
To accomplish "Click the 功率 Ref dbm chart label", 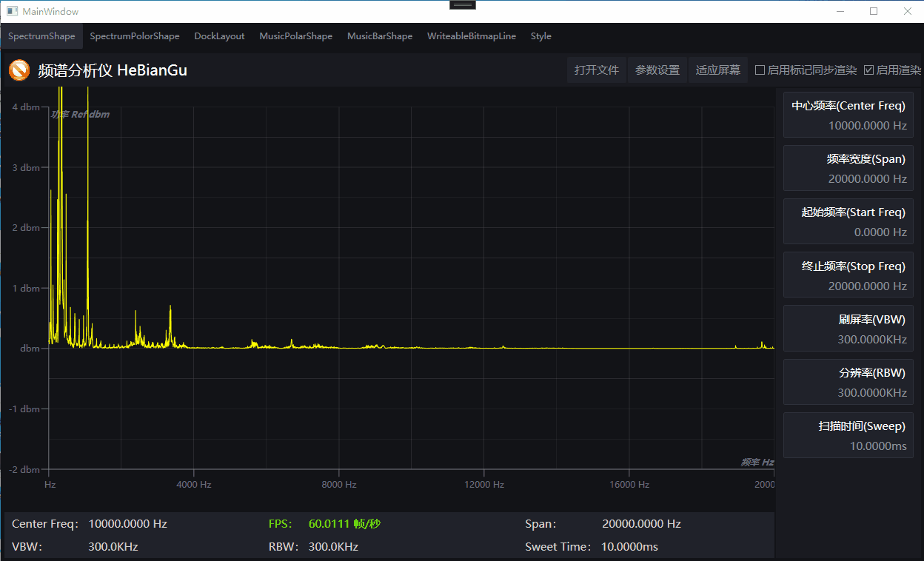I will (x=80, y=114).
